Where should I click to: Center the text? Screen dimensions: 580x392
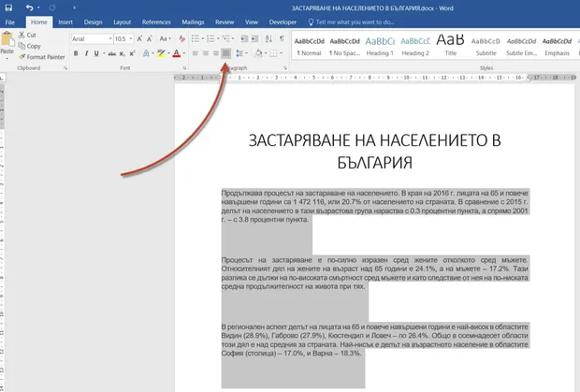point(205,53)
